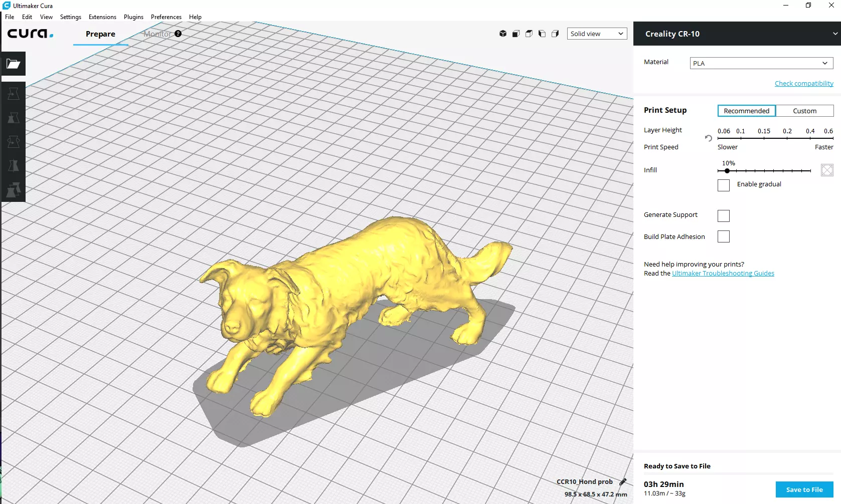Enable Build Plate Adhesion checkbox

pyautogui.click(x=723, y=236)
